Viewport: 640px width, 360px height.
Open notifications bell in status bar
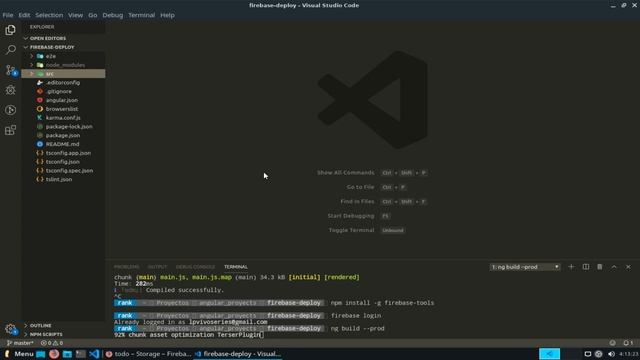[x=628, y=343]
